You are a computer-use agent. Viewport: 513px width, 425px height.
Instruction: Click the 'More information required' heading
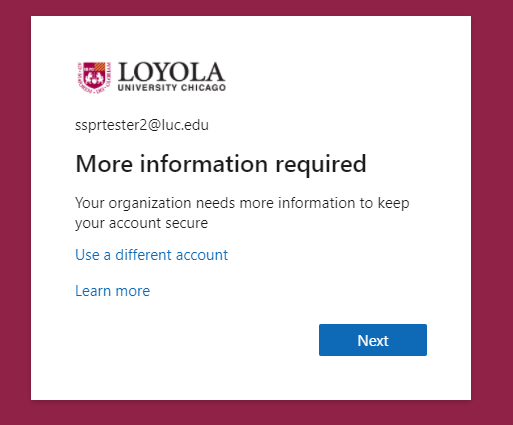point(221,164)
